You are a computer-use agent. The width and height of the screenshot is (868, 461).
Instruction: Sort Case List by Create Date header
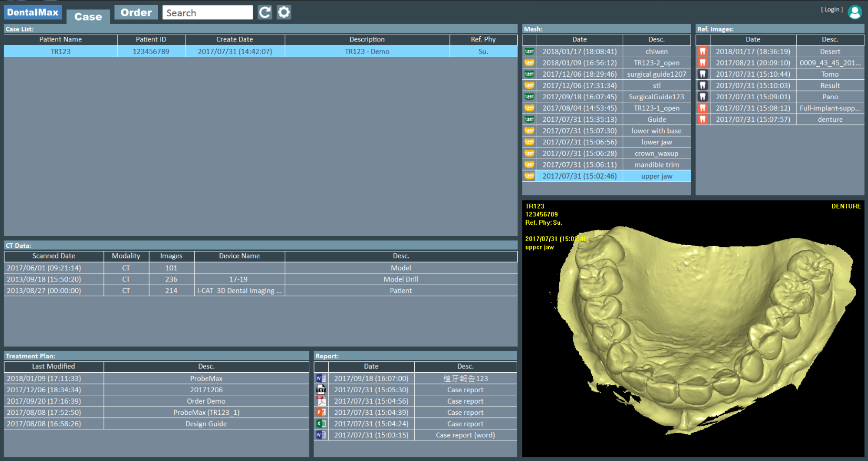[x=235, y=39]
